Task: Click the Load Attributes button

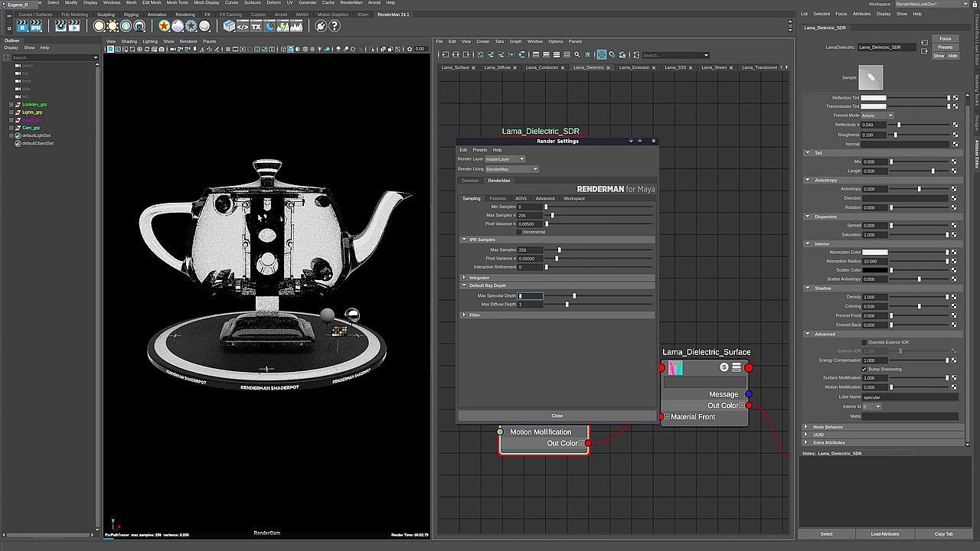Action: [x=885, y=534]
